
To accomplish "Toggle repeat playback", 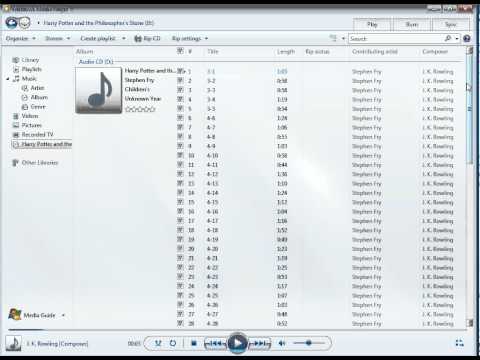I will (x=173, y=343).
